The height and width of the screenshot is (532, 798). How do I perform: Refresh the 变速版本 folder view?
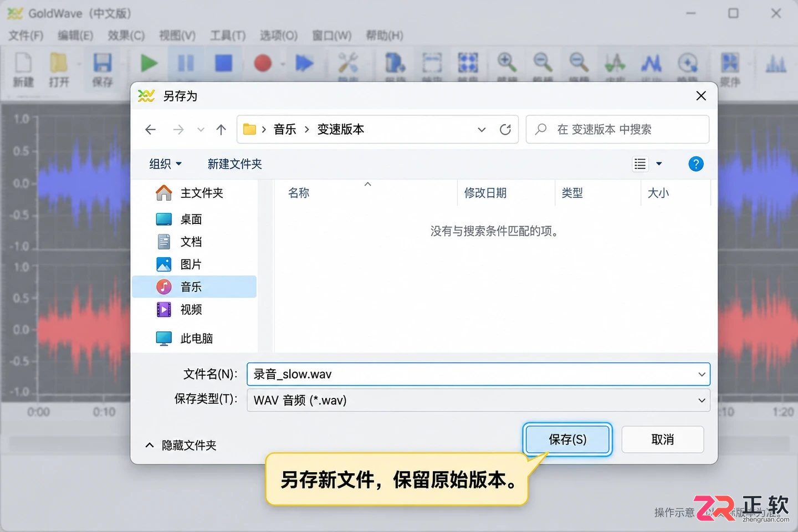coord(505,130)
